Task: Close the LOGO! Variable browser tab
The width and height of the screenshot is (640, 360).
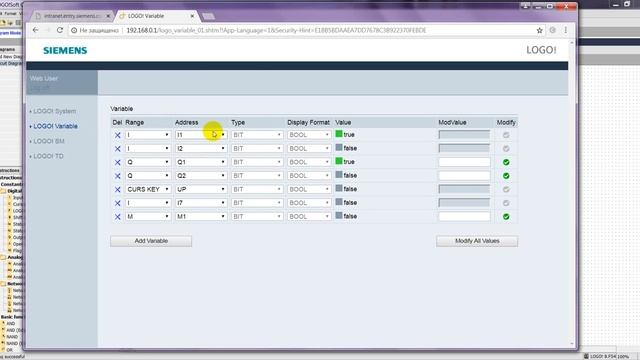Action: (192, 16)
